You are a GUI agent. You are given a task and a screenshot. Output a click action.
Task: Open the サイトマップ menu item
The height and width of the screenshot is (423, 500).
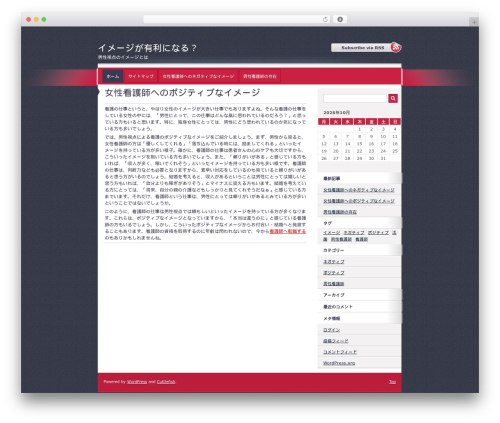[x=141, y=76]
